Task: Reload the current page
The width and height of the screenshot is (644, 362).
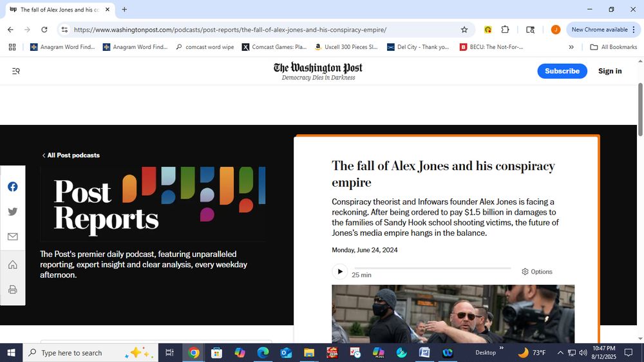Action: pyautogui.click(x=44, y=30)
